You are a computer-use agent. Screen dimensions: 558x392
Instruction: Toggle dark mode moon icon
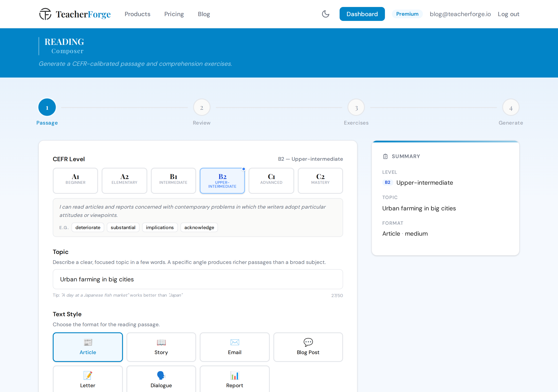pos(325,14)
